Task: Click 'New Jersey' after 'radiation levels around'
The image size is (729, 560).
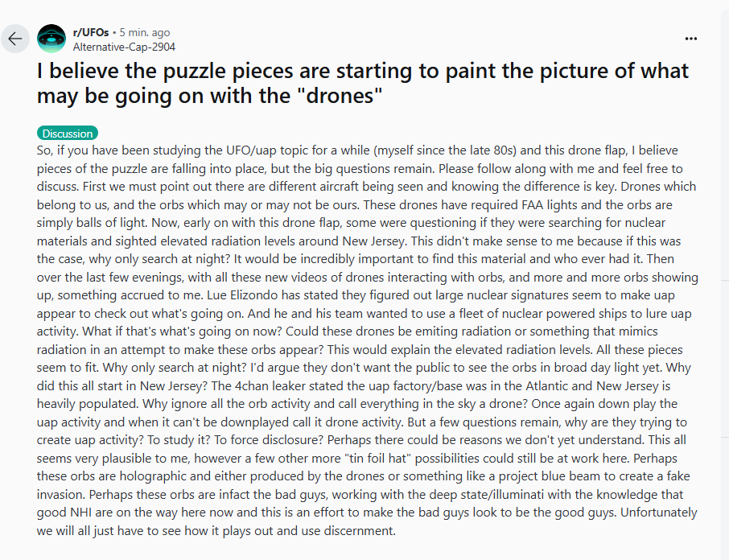Action: (x=373, y=241)
